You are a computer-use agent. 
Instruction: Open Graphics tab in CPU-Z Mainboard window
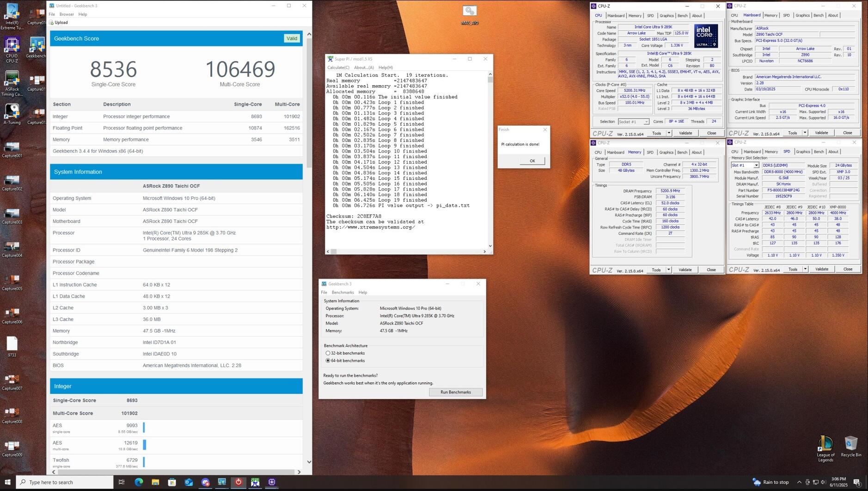pos(802,15)
